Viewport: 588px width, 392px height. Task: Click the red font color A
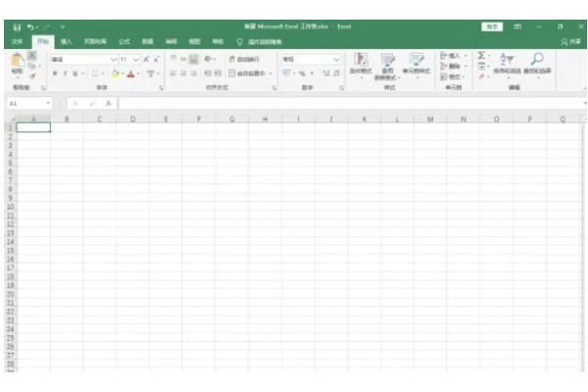[130, 73]
